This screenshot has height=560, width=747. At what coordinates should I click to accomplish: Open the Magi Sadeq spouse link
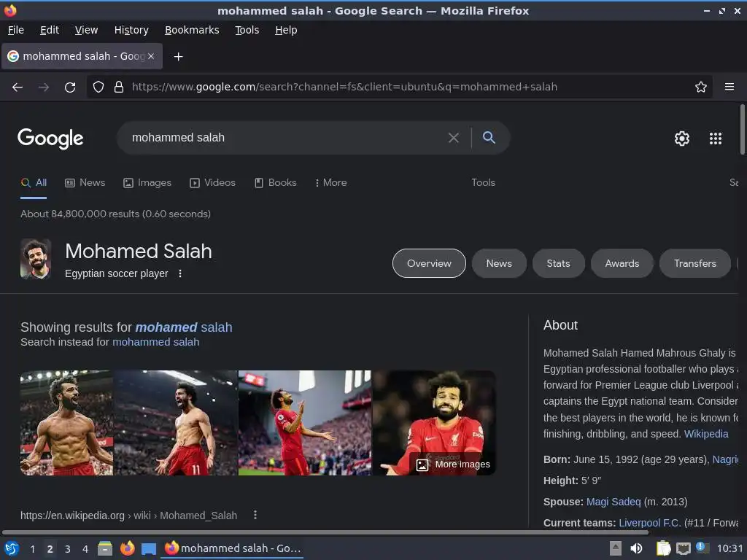(613, 502)
